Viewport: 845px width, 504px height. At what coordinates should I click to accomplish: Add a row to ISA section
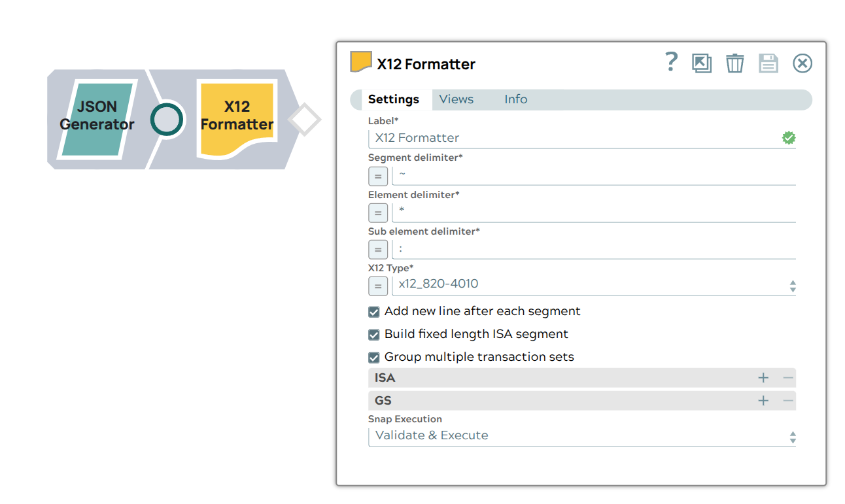(x=763, y=378)
